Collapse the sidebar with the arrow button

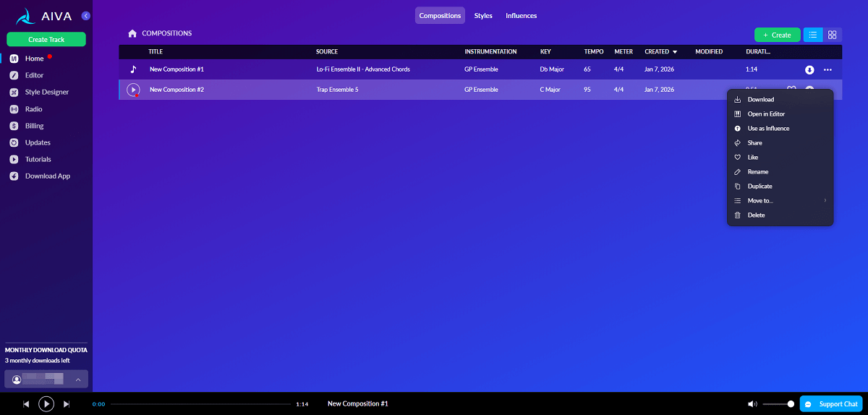tap(86, 15)
